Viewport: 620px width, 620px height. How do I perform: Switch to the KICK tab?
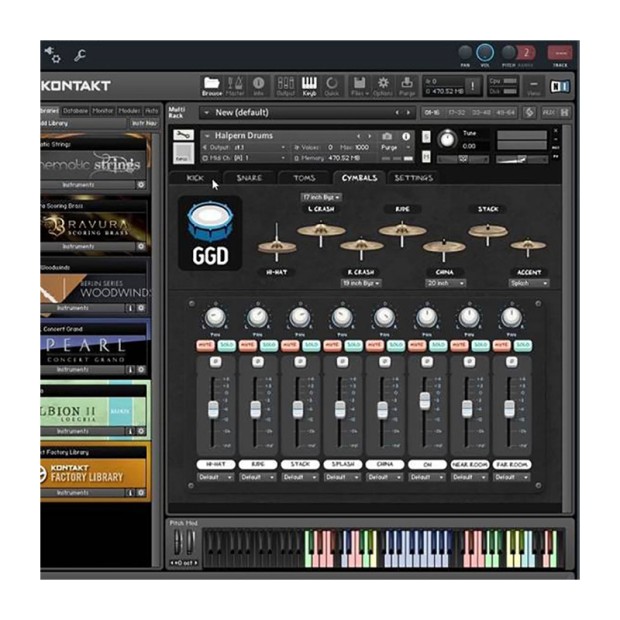(195, 178)
